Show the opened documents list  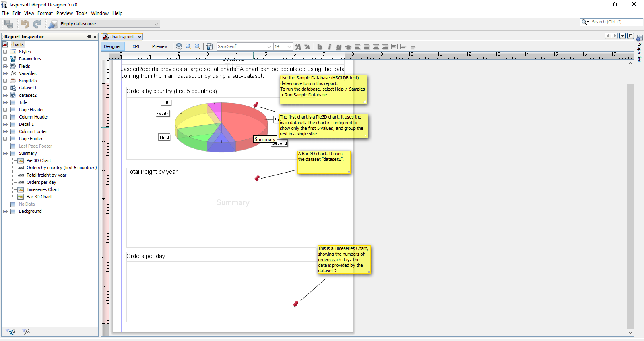point(623,36)
